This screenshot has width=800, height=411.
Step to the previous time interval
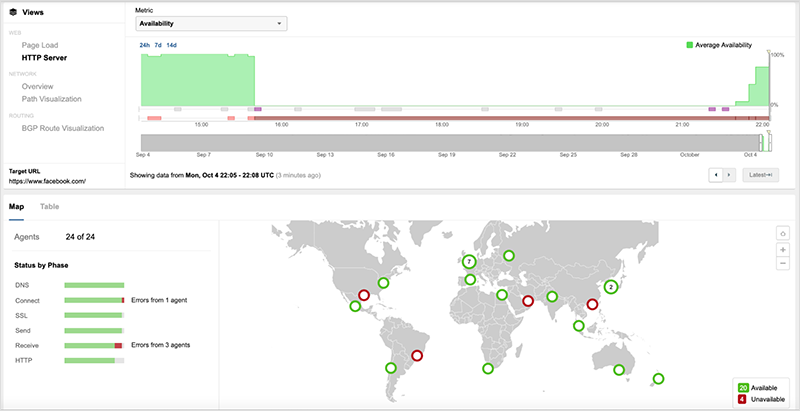coord(714,175)
